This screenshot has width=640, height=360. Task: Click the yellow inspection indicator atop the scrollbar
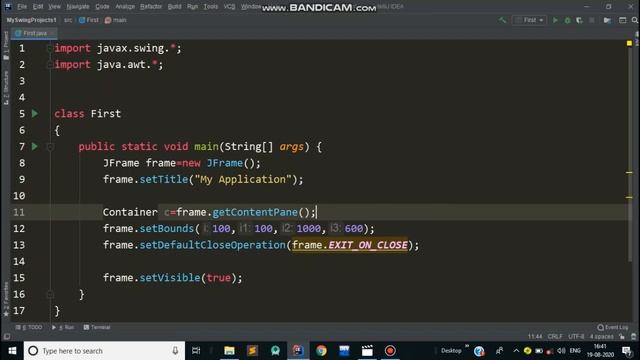point(629,43)
